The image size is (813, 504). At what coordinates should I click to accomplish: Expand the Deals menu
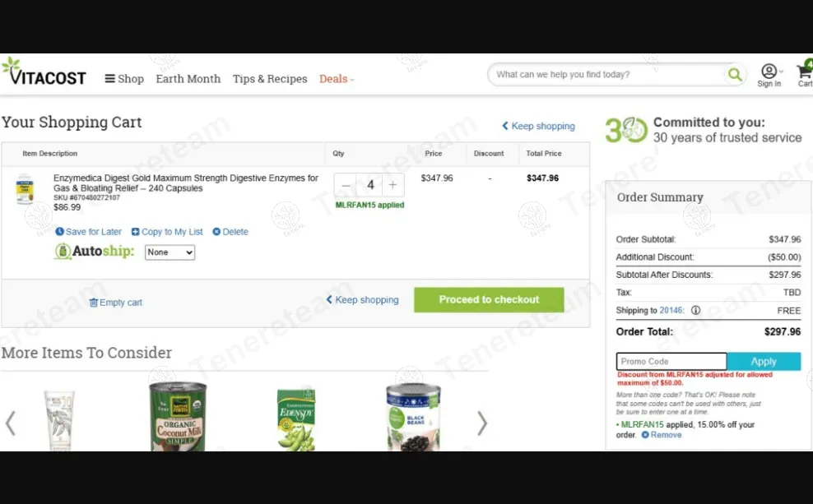337,79
